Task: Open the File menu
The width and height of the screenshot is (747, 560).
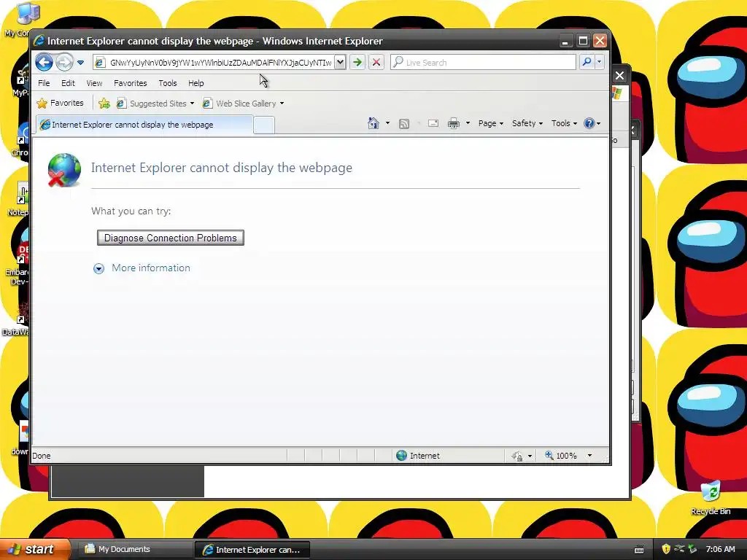Action: click(x=44, y=83)
